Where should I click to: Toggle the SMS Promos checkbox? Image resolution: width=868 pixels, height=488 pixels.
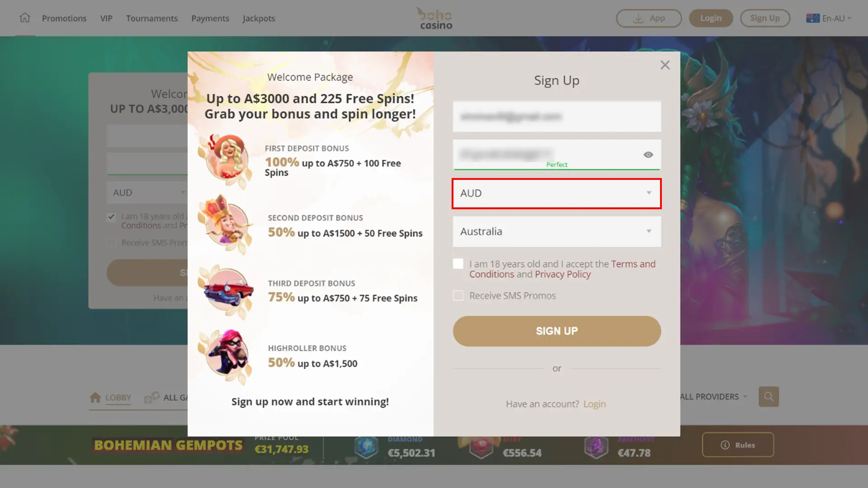point(458,296)
